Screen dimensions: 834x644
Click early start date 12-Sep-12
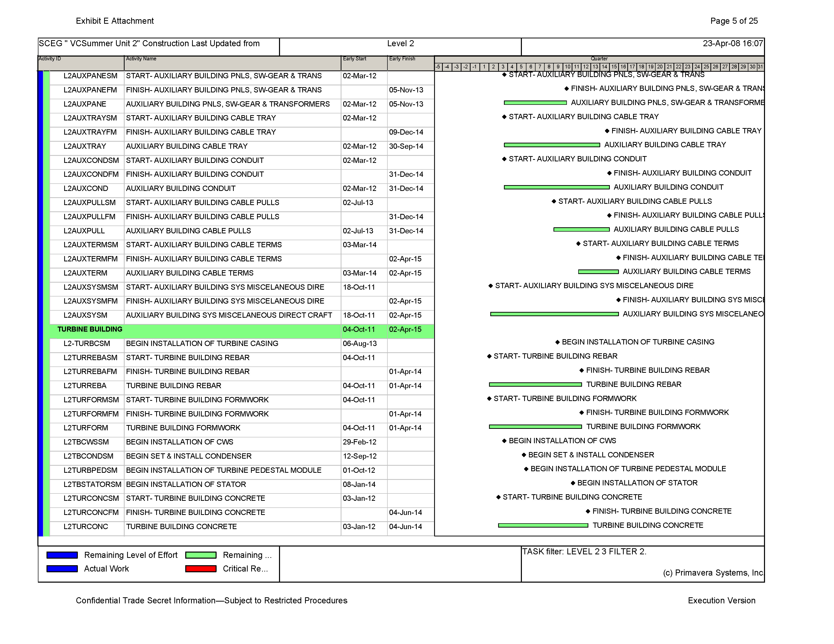pyautogui.click(x=360, y=456)
